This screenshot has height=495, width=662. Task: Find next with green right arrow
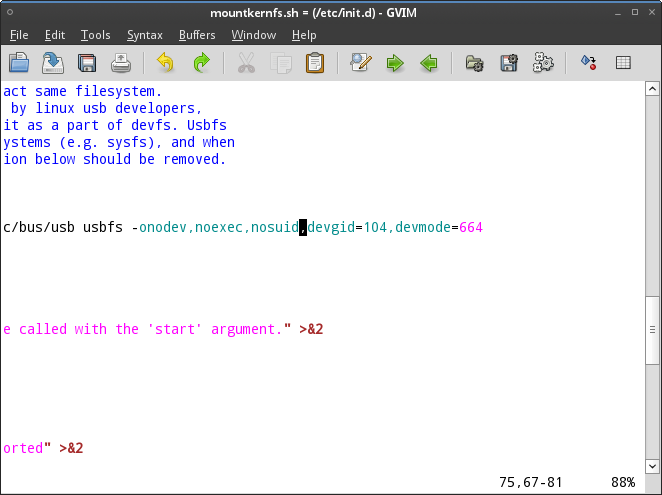[395, 63]
